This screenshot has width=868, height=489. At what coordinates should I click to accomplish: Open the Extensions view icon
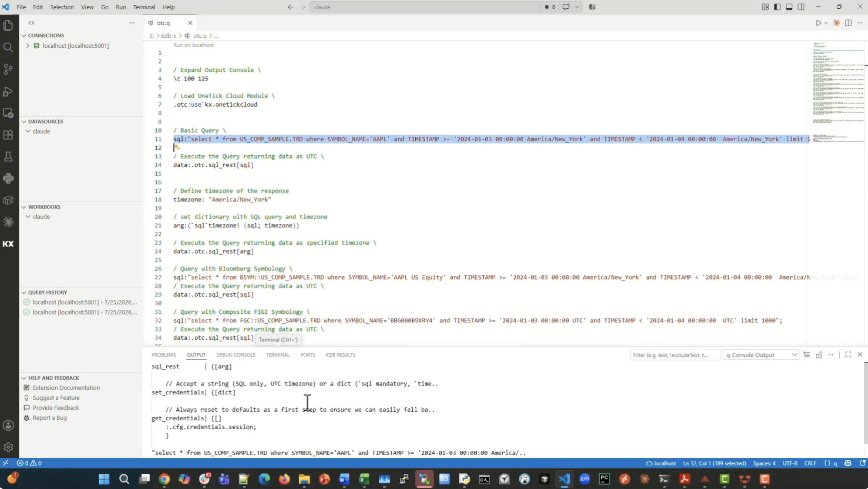8,135
